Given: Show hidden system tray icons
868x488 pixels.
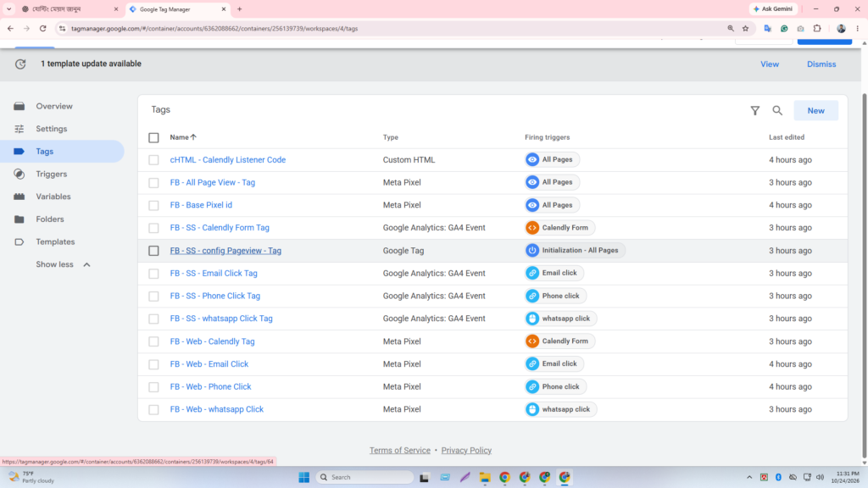Looking at the screenshot, I should click(749, 477).
